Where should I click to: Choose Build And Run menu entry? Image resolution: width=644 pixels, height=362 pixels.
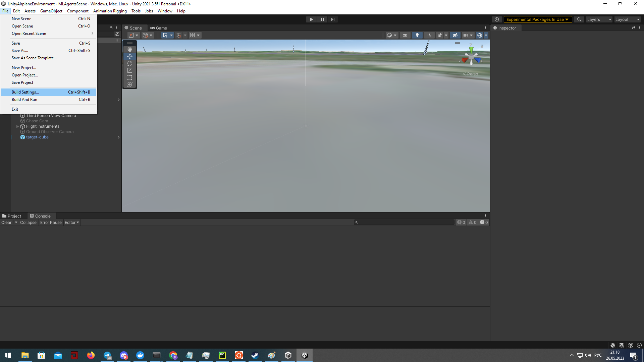[x=49, y=100]
